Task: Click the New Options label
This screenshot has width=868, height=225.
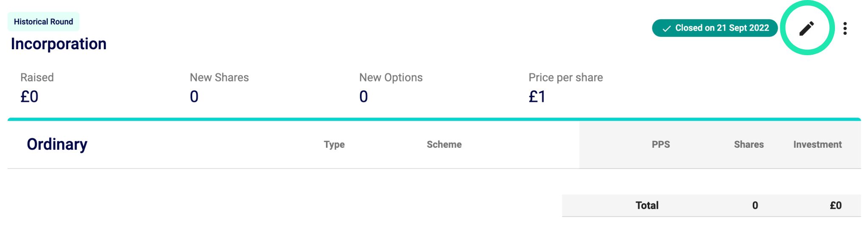Action: click(391, 77)
